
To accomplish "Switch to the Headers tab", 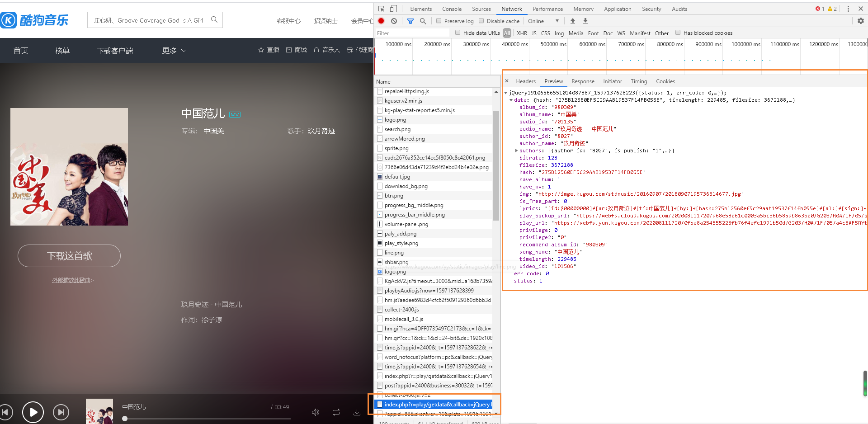I will pyautogui.click(x=525, y=81).
